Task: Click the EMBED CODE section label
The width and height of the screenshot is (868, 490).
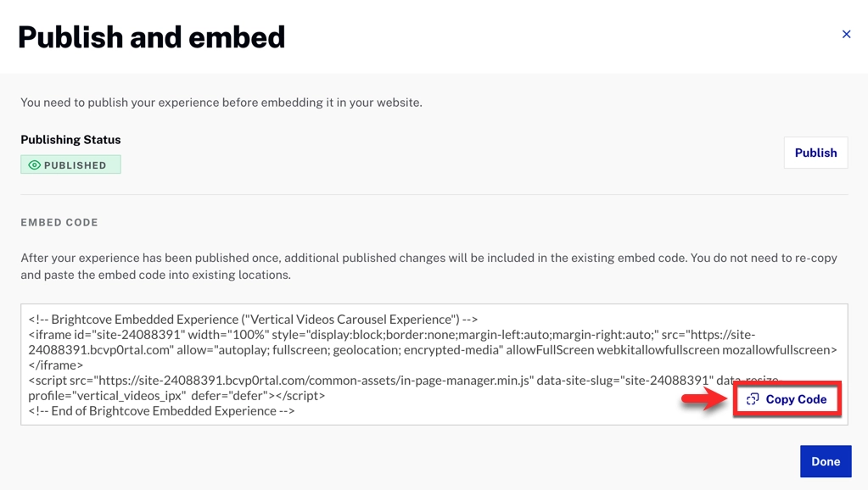Action: [x=59, y=222]
